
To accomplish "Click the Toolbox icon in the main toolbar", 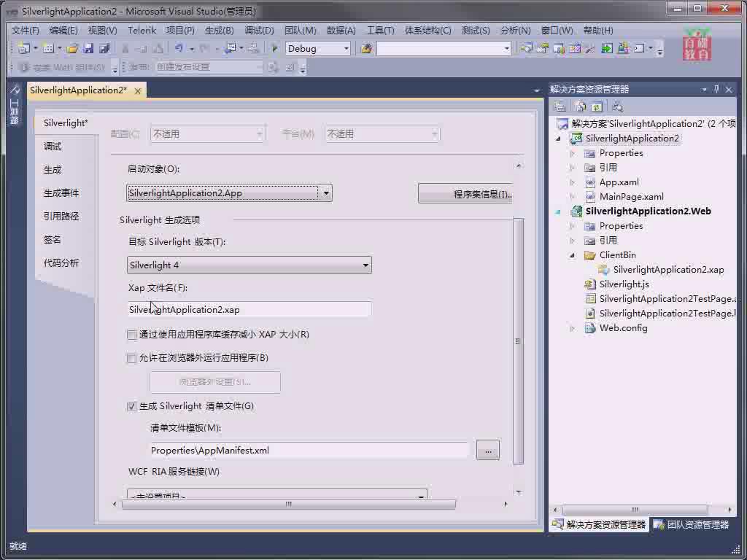I will [x=590, y=48].
